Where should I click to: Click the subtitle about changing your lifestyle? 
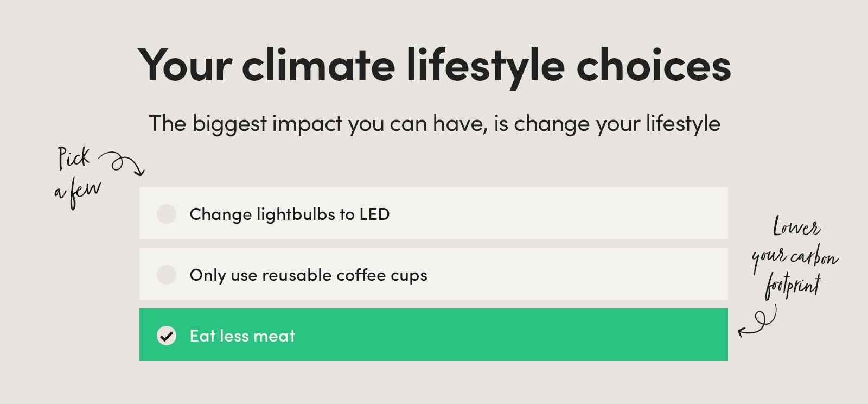point(435,124)
